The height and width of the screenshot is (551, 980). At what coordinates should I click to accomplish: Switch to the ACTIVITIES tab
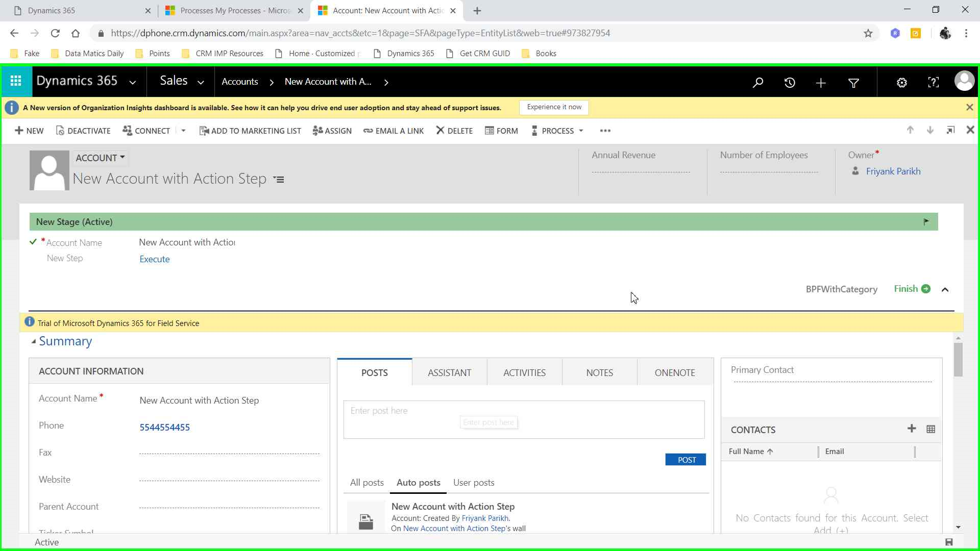click(x=524, y=372)
